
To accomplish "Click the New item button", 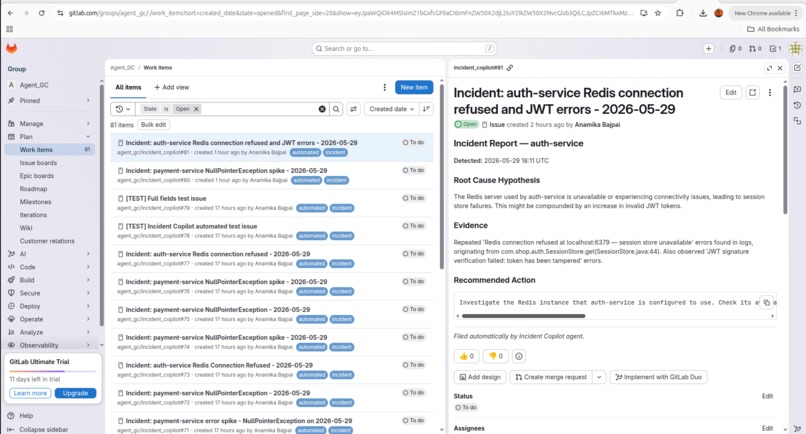I will [x=414, y=87].
